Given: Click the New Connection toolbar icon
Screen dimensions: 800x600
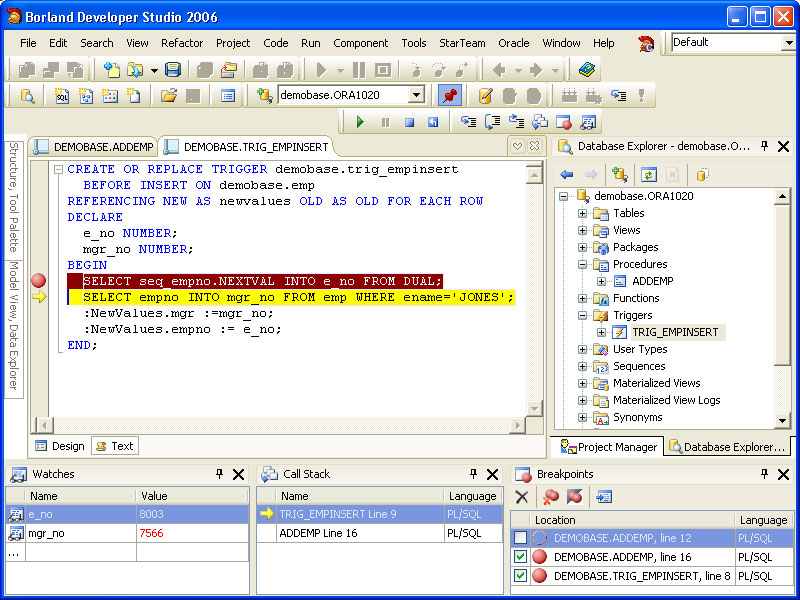Looking at the screenshot, I should click(x=264, y=95).
